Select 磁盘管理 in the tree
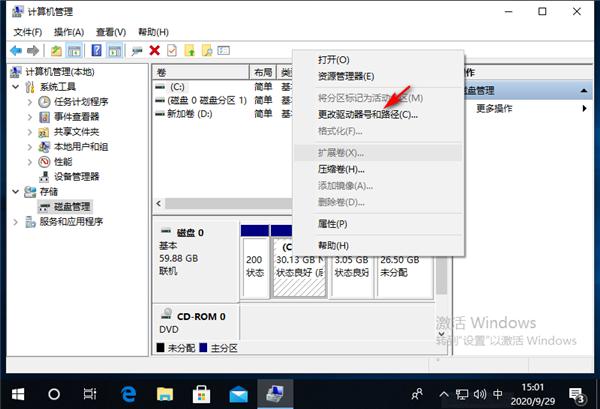 [72, 207]
